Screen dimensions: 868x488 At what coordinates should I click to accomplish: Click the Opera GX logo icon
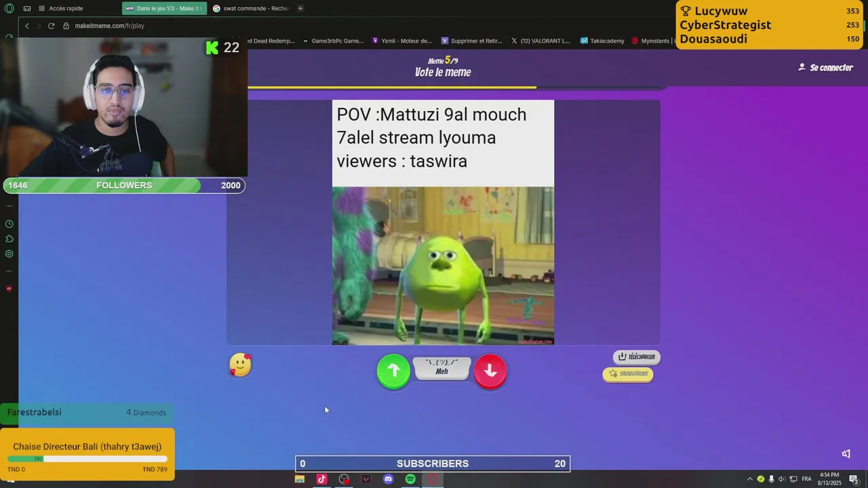point(9,8)
